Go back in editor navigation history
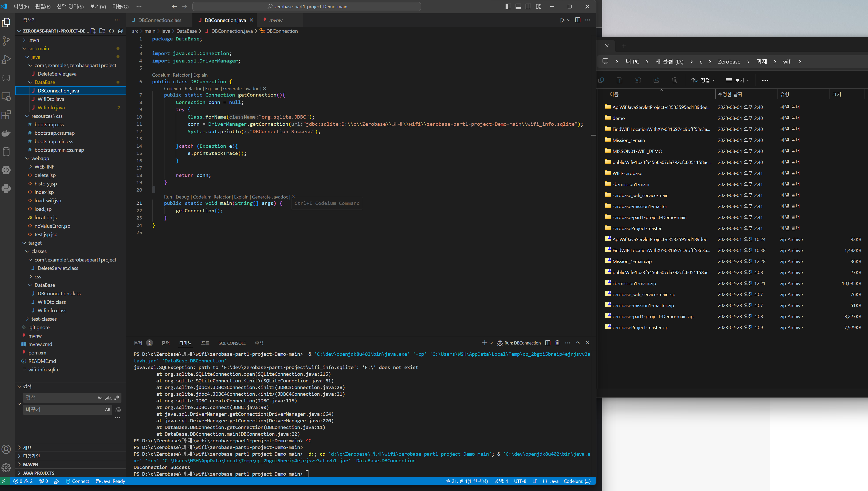 pos(174,6)
